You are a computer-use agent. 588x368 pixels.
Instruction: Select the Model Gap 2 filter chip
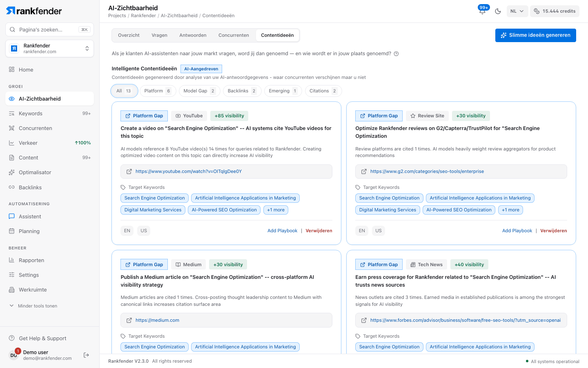point(199,91)
